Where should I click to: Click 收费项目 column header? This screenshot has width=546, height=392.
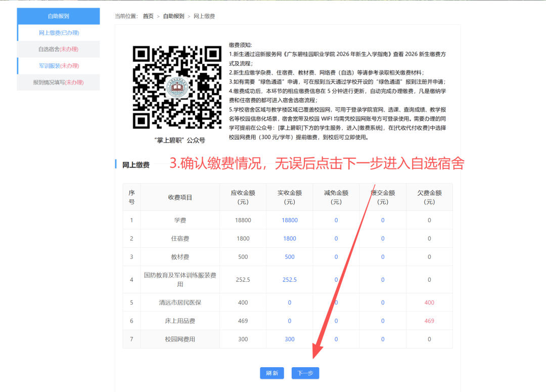tap(180, 197)
